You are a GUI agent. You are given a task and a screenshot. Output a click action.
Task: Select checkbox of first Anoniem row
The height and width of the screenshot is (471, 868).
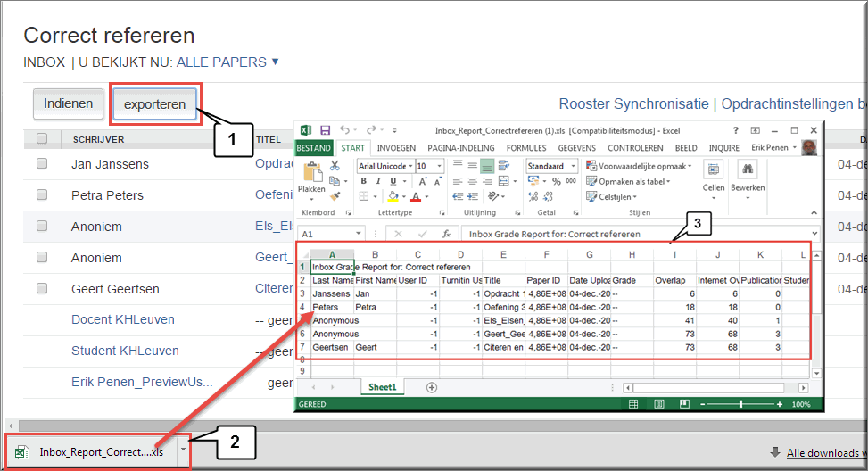[42, 226]
